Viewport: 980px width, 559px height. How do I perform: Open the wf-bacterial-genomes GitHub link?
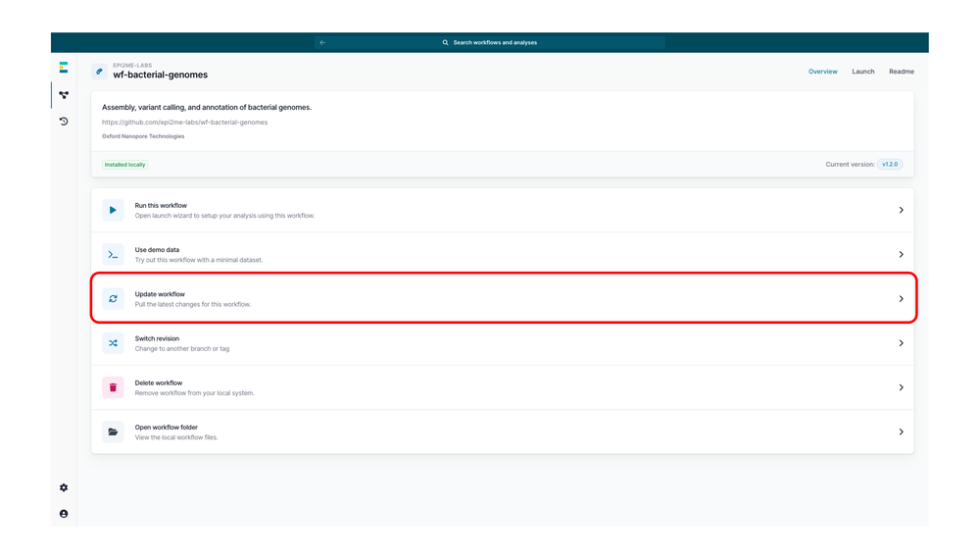[184, 123]
